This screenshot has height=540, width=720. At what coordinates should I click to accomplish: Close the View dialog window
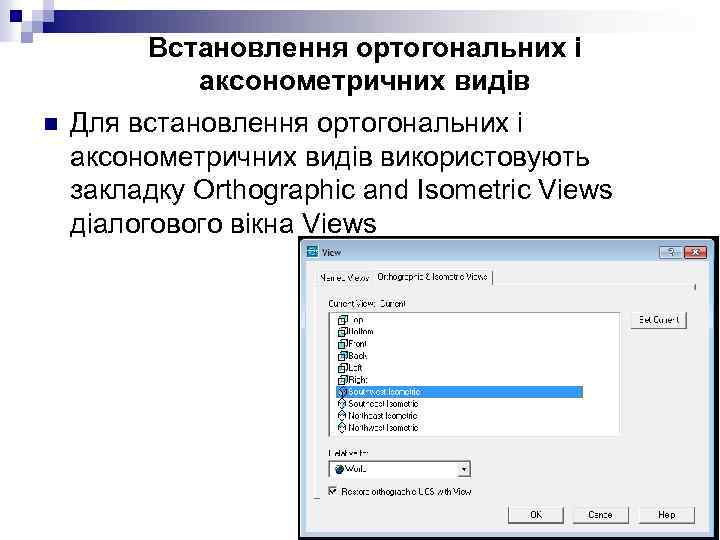(x=695, y=252)
